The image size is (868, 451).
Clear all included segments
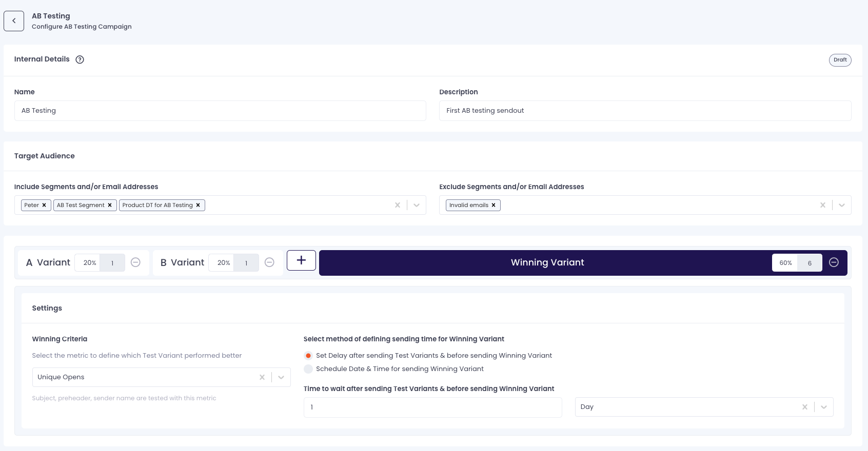(398, 205)
